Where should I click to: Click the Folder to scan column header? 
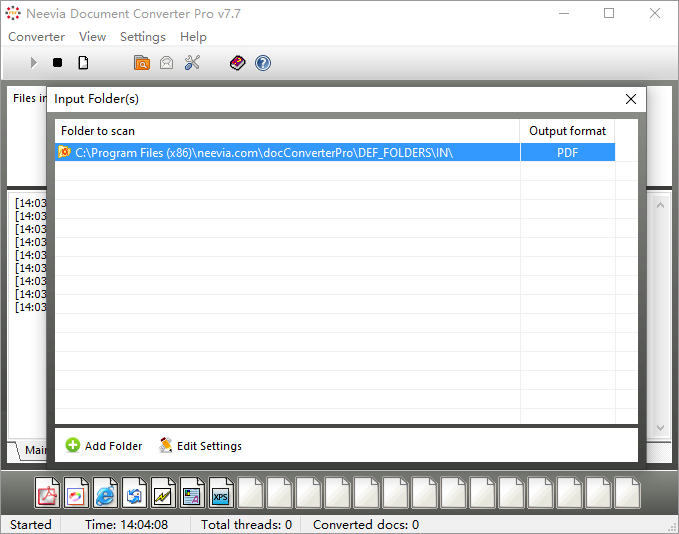pos(288,131)
